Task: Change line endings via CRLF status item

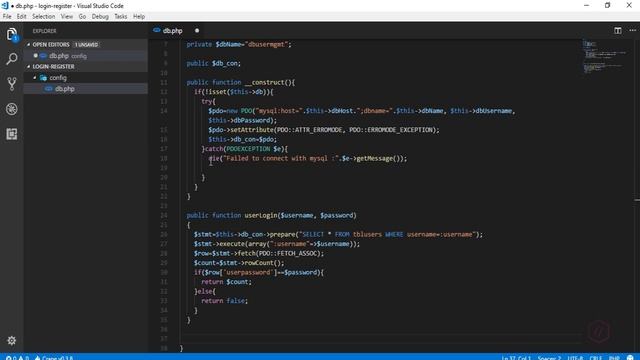Action: click(596, 358)
